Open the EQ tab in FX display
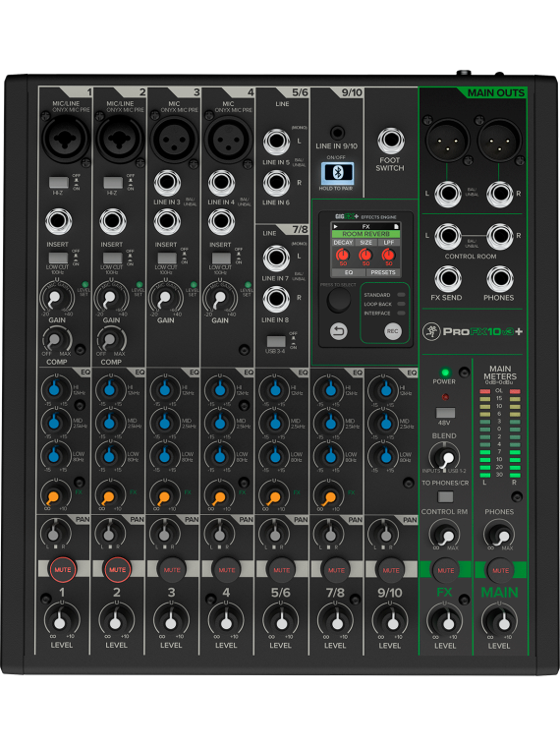560x747 pixels. [349, 272]
